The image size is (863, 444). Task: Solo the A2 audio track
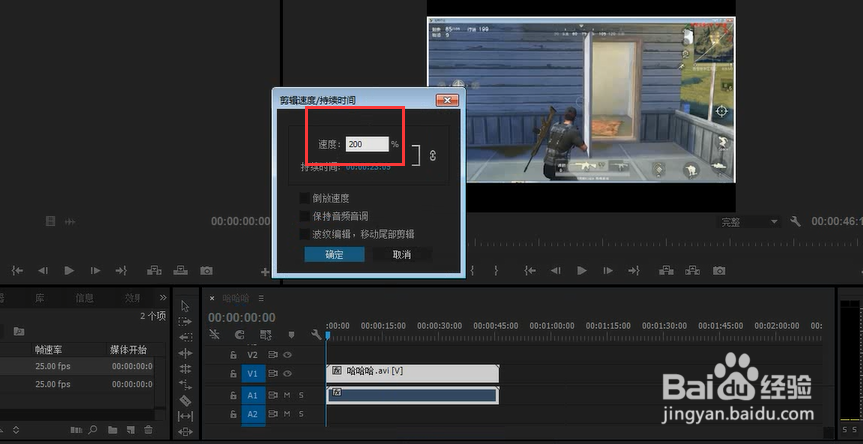pos(301,414)
